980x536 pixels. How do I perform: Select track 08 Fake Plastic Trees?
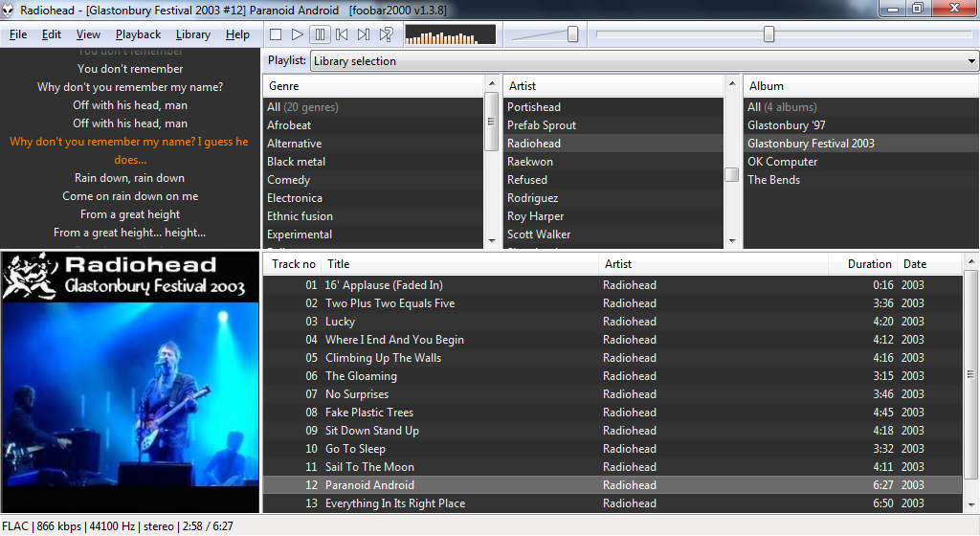(x=612, y=413)
